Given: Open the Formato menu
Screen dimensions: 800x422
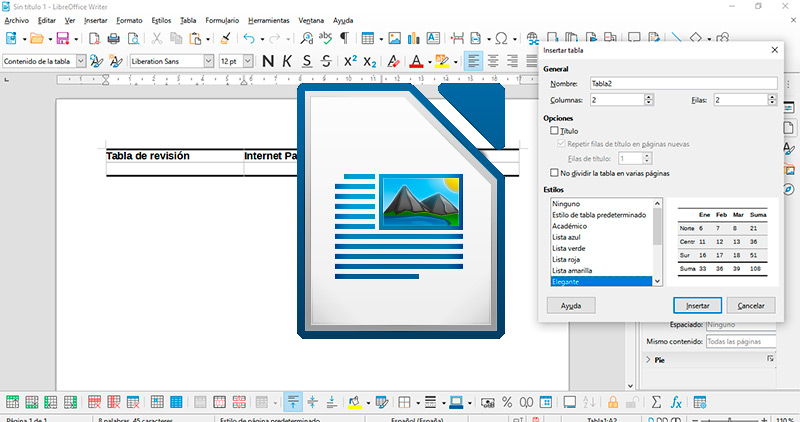Looking at the screenshot, I should pyautogui.click(x=129, y=20).
